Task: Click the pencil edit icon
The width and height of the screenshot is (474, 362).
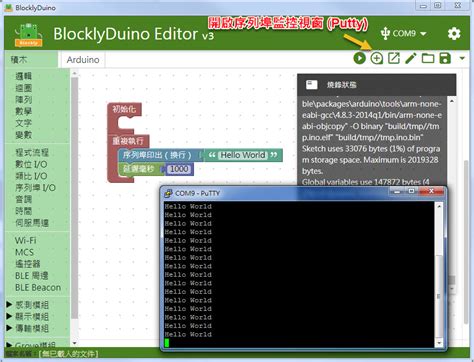Action: (411, 58)
